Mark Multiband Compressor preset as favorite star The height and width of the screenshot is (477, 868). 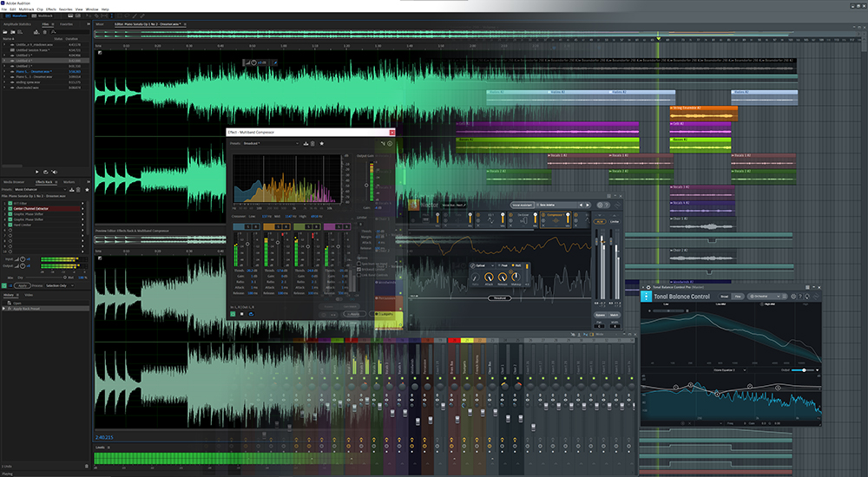[322, 143]
